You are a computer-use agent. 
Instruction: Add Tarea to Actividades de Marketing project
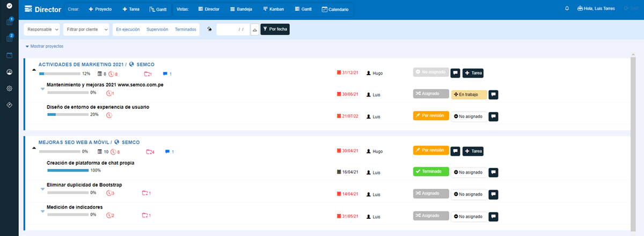click(473, 73)
